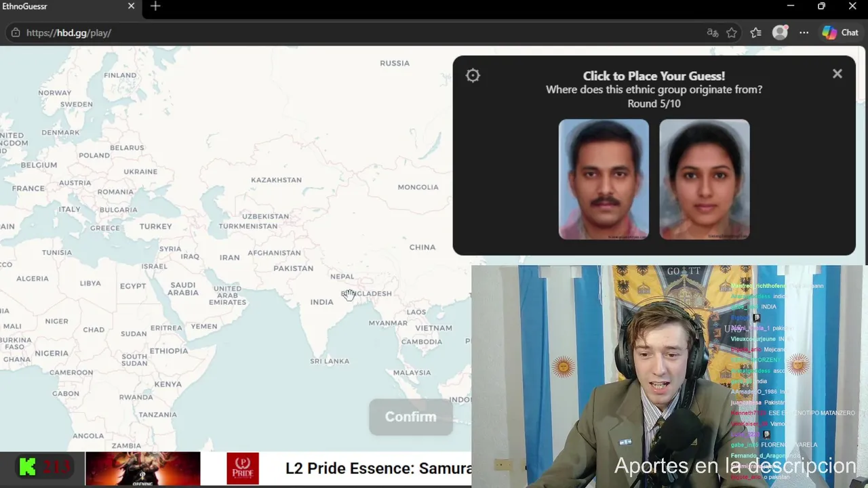This screenshot has width=868, height=488.
Task: Place guess on AFGHANISTAN label
Action: point(274,253)
